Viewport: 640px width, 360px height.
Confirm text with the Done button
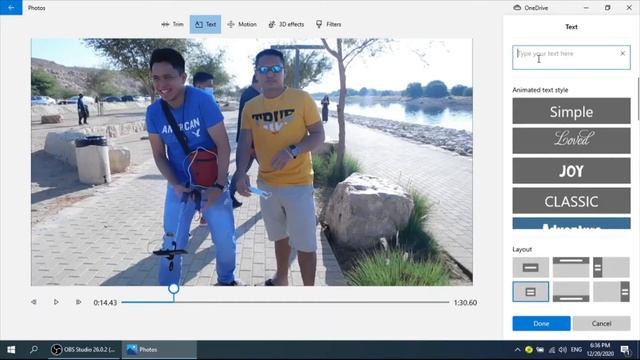(541, 323)
